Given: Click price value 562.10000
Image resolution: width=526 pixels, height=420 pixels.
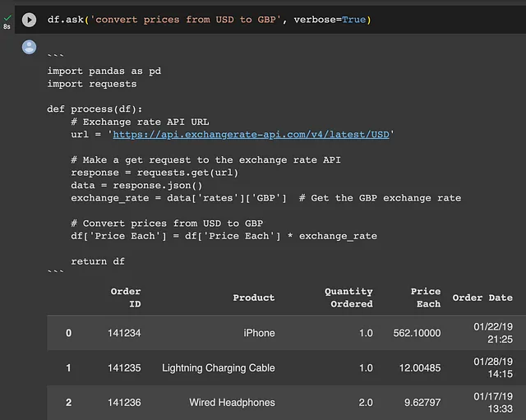Looking at the screenshot, I should coord(417,333).
